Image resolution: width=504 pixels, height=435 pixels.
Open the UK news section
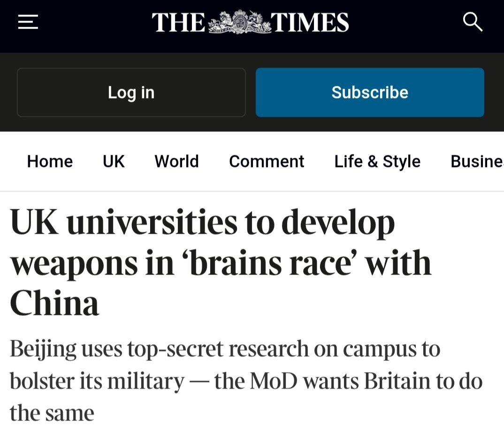click(x=114, y=161)
